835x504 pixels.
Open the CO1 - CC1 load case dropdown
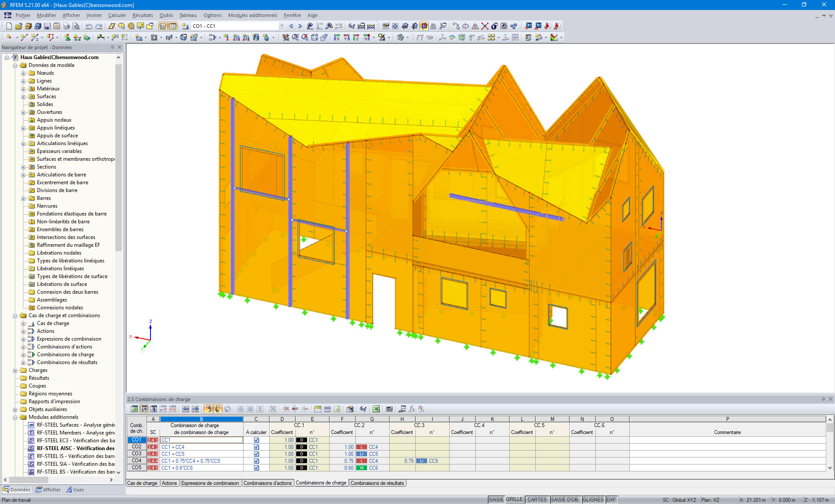pos(282,26)
